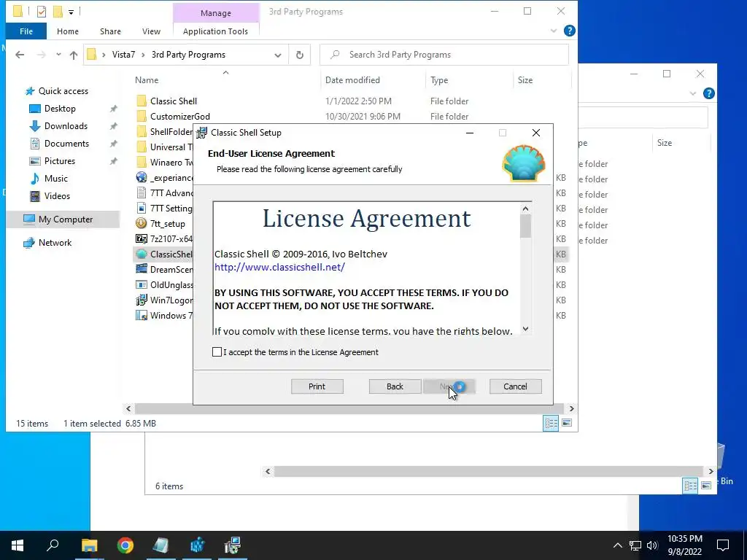The width and height of the screenshot is (747, 560).
Task: Open the Windows Start menu
Action: pos(18,545)
